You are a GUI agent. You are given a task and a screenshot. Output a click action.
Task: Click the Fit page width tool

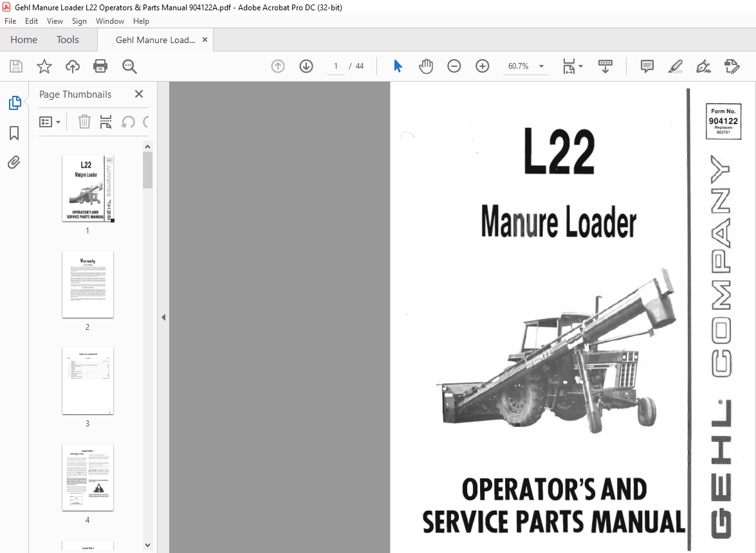coord(569,66)
